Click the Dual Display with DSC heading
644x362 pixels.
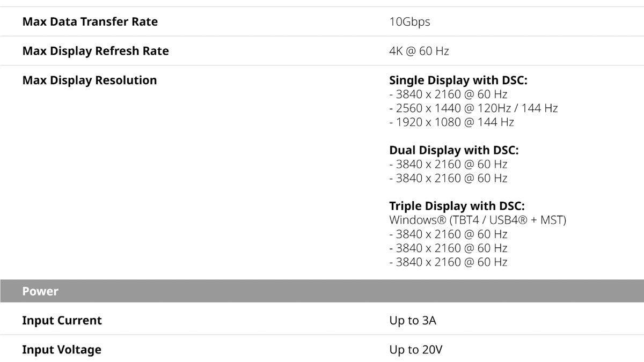(x=454, y=150)
